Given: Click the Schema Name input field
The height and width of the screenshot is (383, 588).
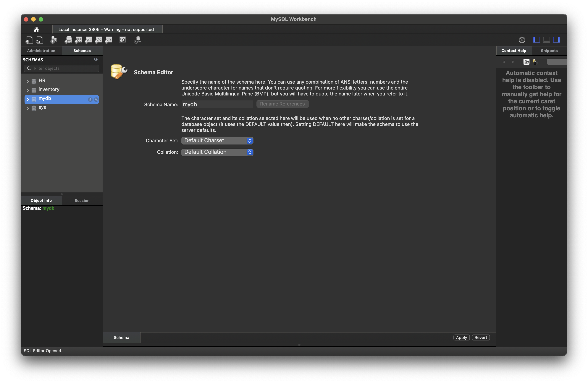Looking at the screenshot, I should coord(217,104).
